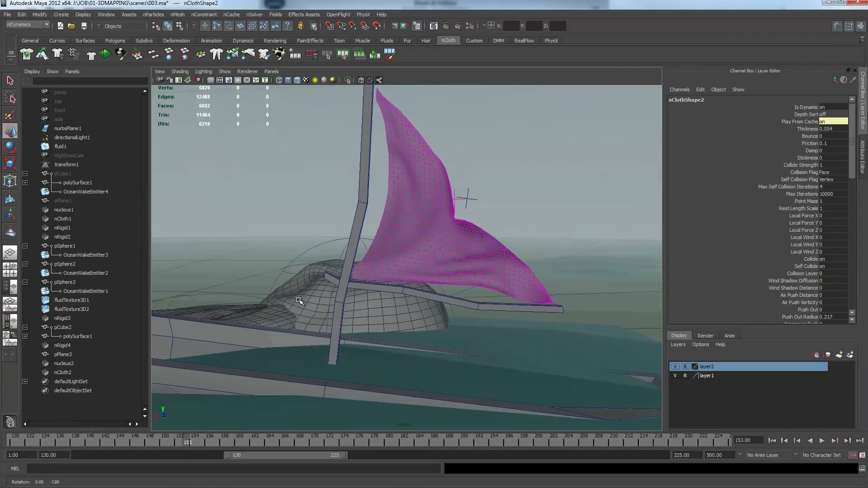Open the nCache menu

coord(231,14)
